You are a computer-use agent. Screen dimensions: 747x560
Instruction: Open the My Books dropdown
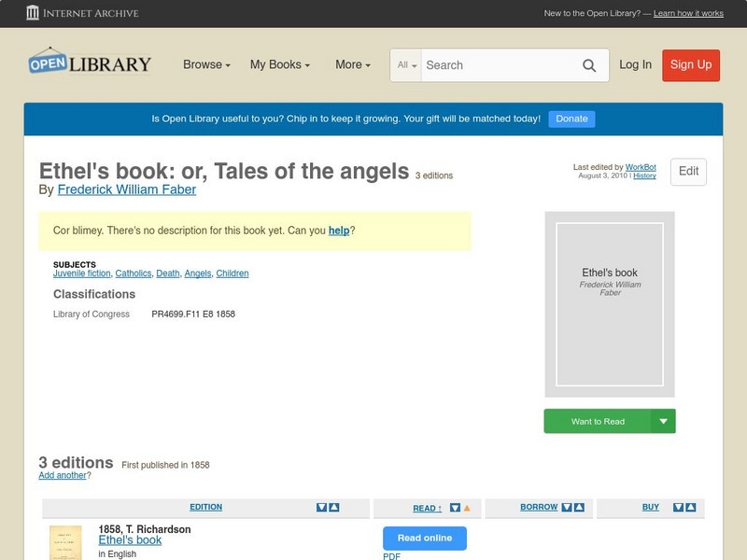pyautogui.click(x=280, y=65)
